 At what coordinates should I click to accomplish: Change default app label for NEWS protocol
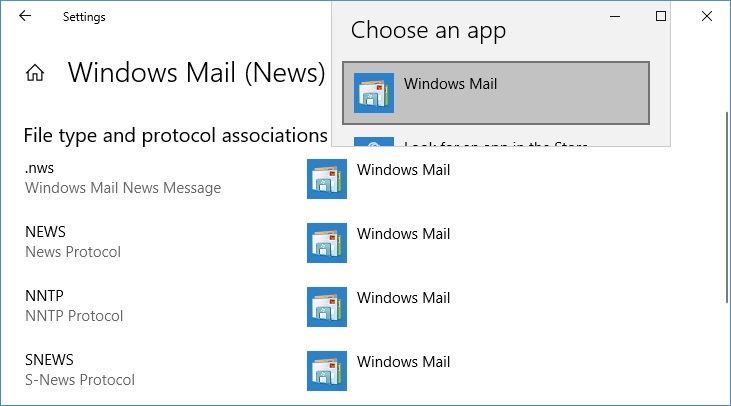click(x=404, y=234)
